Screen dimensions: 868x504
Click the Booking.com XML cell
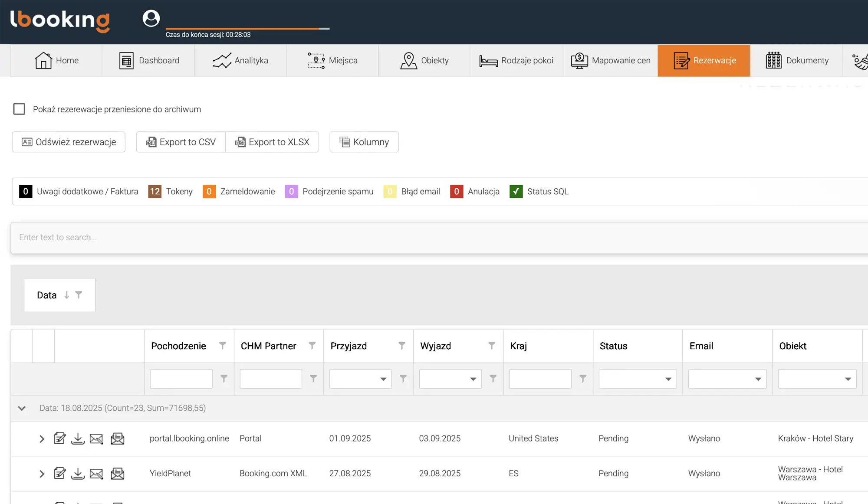(x=273, y=474)
